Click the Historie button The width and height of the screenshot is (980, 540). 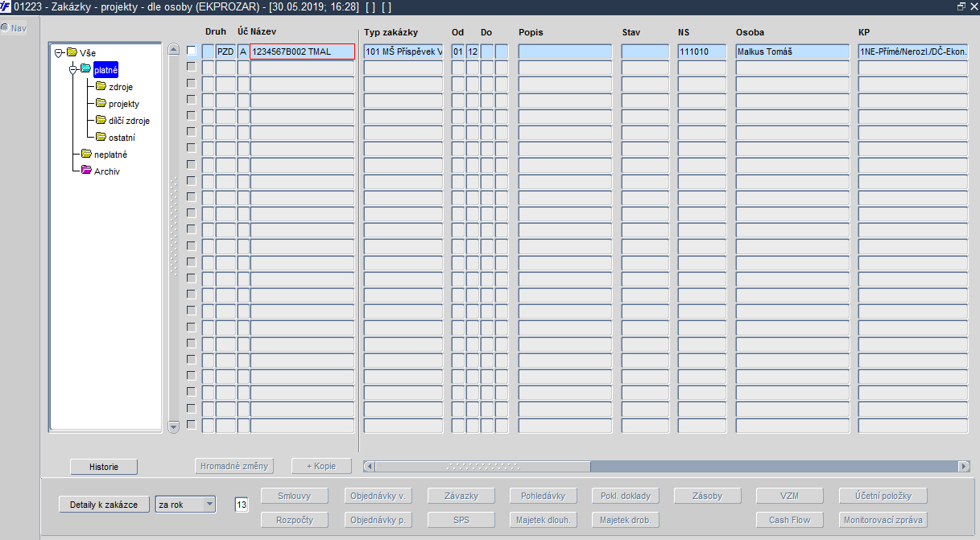(x=104, y=467)
